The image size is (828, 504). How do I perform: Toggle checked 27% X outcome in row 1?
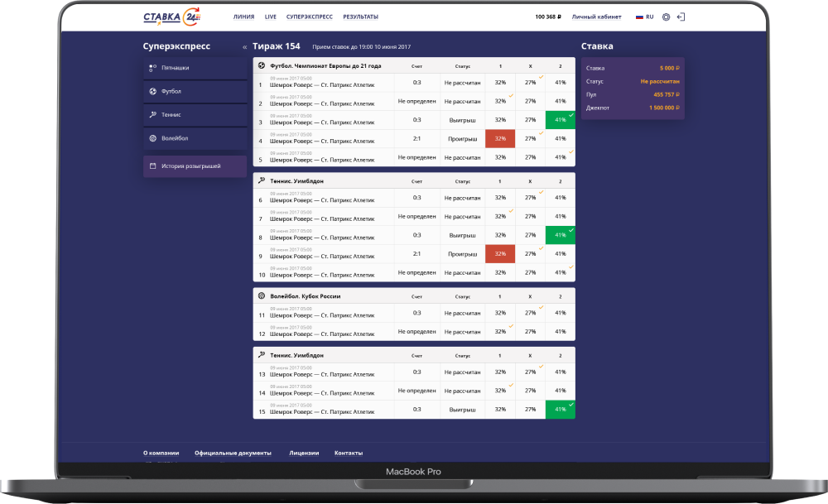point(530,83)
